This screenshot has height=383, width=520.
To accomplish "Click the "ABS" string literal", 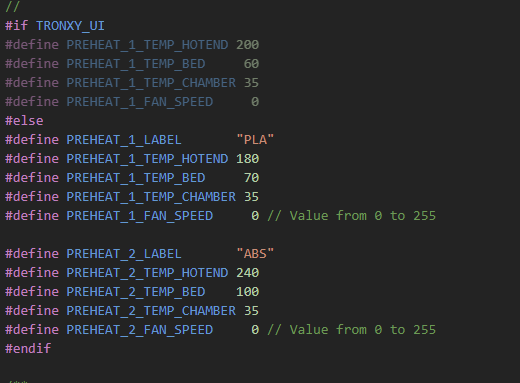I will click(255, 254).
